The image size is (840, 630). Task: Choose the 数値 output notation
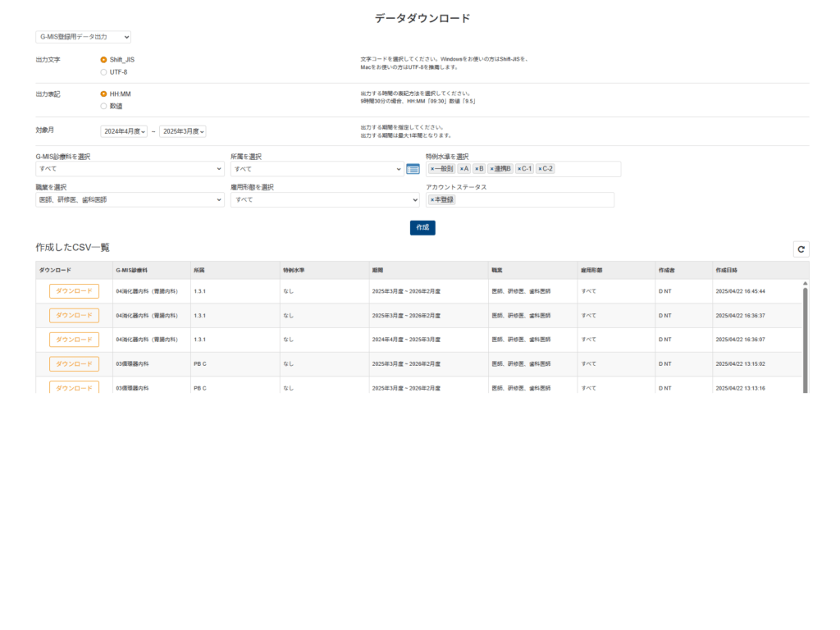[103, 106]
